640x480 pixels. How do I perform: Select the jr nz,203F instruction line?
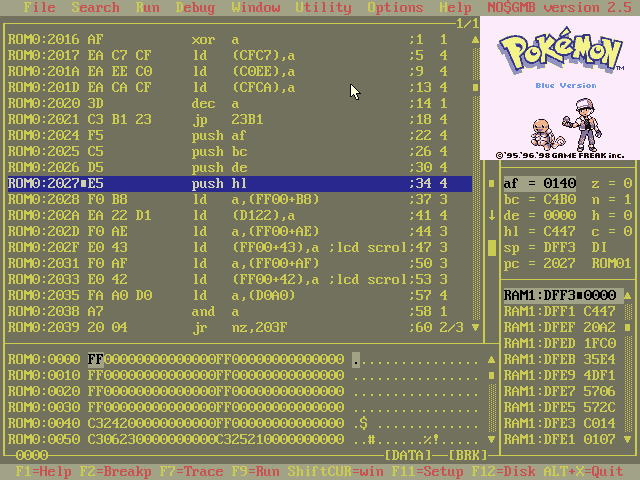(240, 327)
